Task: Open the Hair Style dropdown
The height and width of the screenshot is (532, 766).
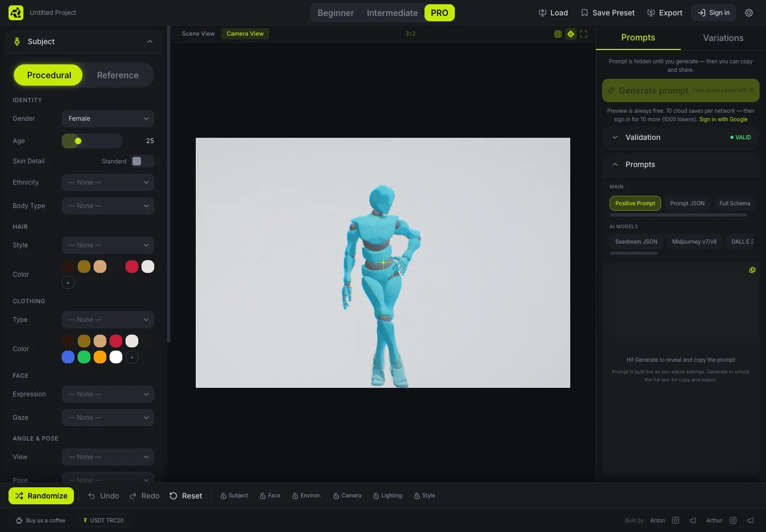Action: point(108,245)
